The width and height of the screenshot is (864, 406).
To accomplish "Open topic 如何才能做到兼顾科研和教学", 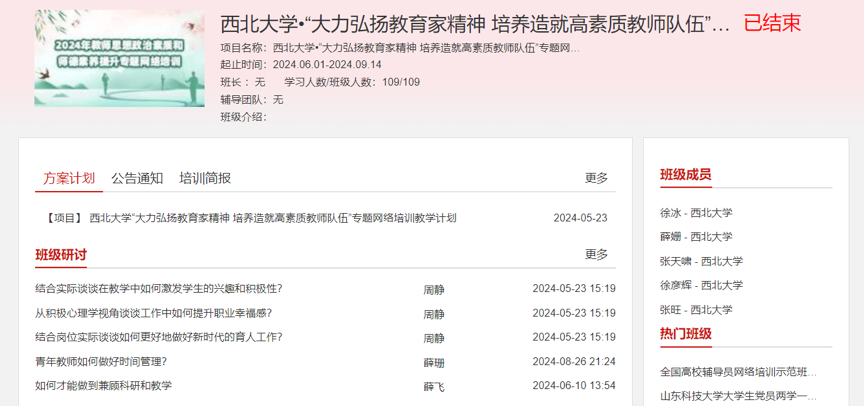I will point(103,386).
